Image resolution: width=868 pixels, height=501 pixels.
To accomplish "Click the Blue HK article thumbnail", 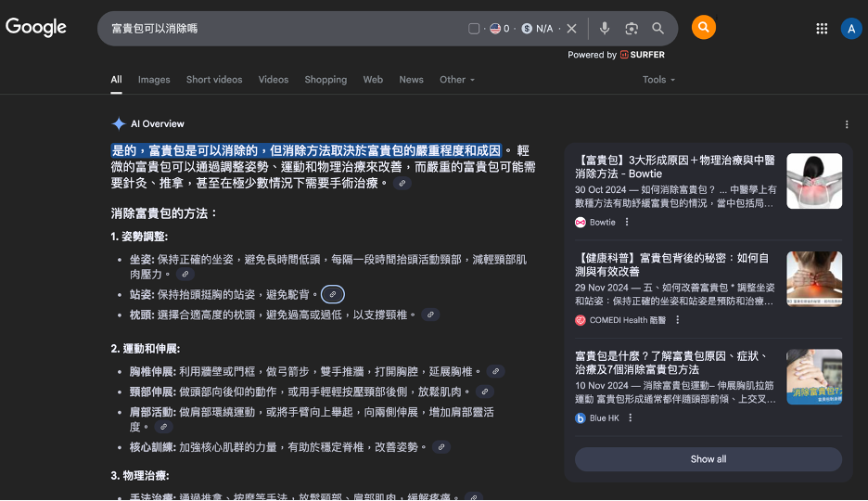I will pos(814,377).
